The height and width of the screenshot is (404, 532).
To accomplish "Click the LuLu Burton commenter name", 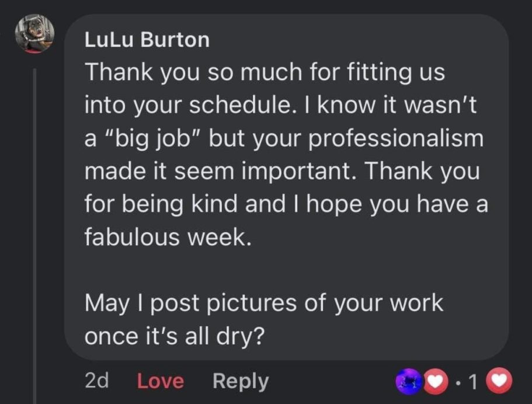I will click(x=147, y=40).
